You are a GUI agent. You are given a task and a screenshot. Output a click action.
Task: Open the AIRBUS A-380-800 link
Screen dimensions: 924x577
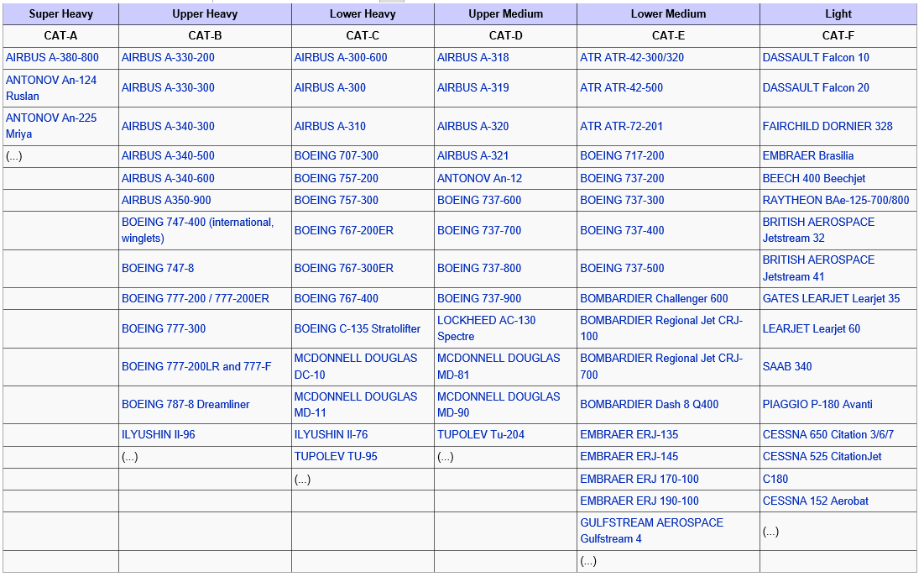(52, 58)
